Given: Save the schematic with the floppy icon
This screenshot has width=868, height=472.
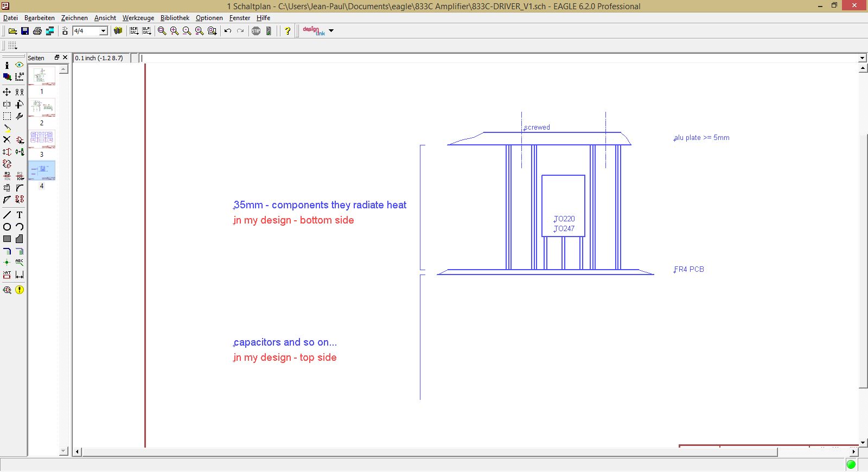Looking at the screenshot, I should tap(25, 31).
